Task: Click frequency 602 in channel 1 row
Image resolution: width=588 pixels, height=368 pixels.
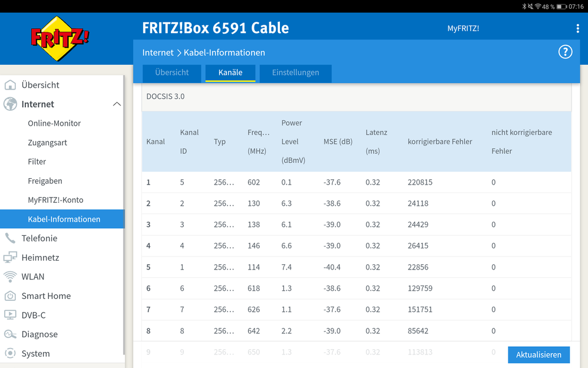Action: coord(253,182)
